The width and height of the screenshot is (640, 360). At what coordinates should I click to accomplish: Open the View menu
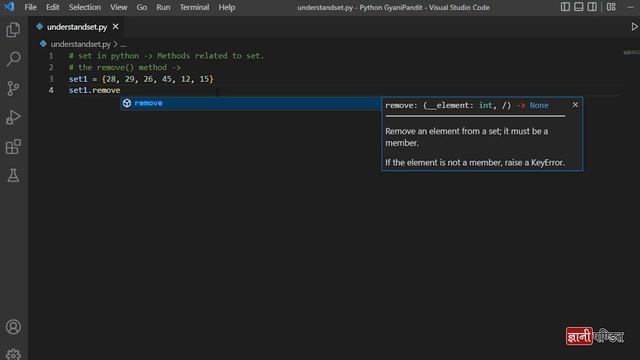[x=118, y=7]
